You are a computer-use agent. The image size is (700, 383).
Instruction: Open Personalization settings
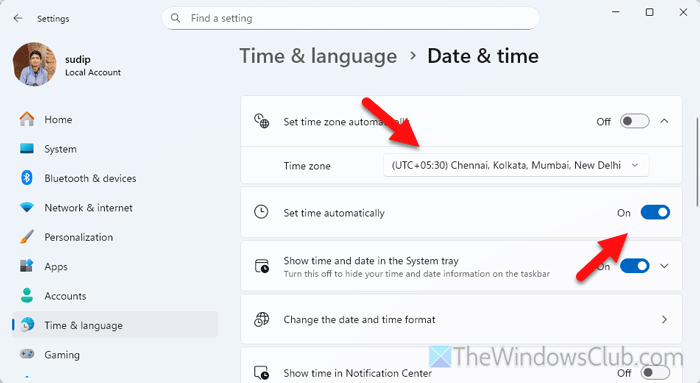pyautogui.click(x=115, y=237)
